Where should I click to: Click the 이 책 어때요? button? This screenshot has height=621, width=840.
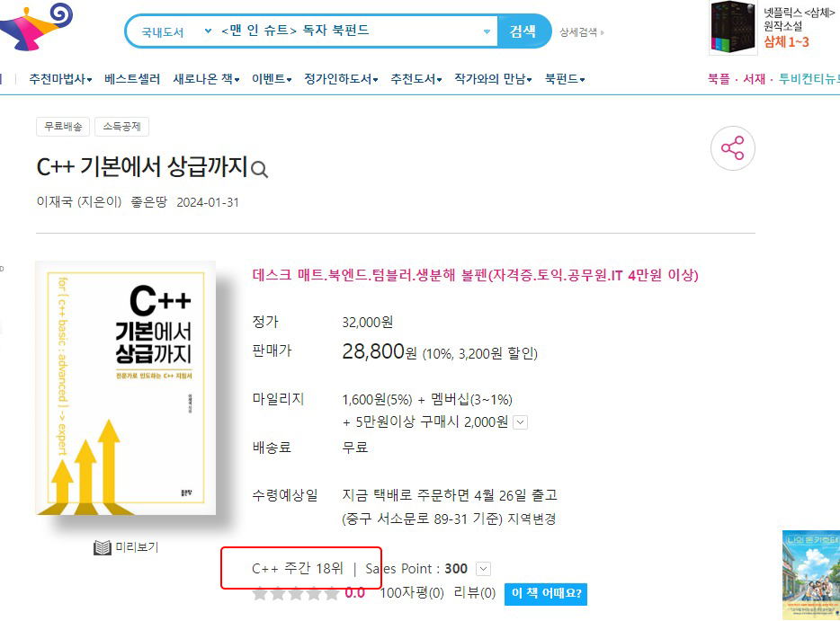tap(546, 594)
